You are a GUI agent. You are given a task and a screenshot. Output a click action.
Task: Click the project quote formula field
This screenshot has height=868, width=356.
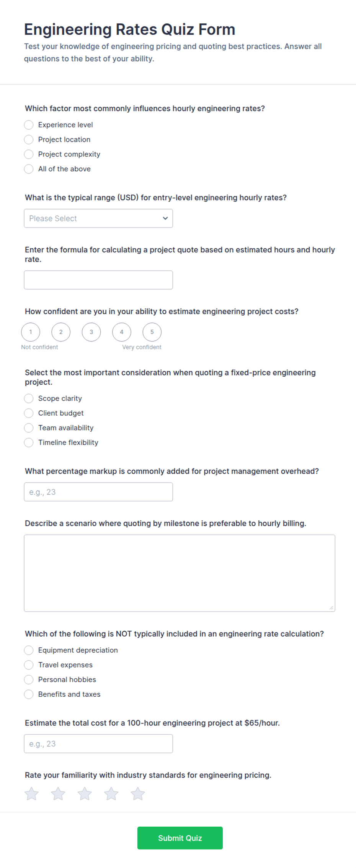click(98, 280)
